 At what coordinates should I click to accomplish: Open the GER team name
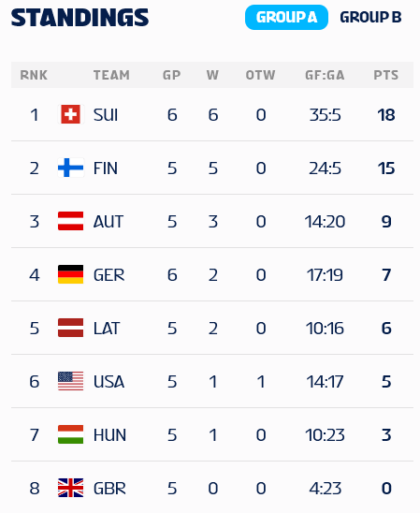coord(109,275)
